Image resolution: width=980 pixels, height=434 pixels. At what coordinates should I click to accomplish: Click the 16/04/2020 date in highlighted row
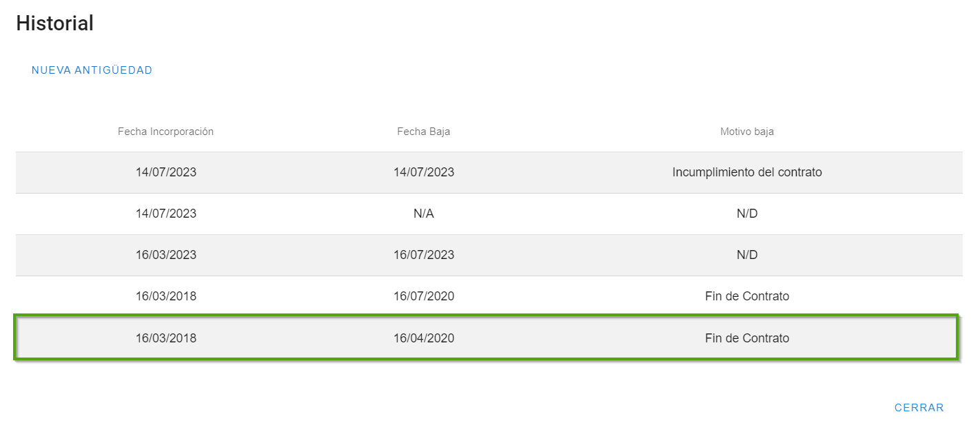click(x=423, y=338)
